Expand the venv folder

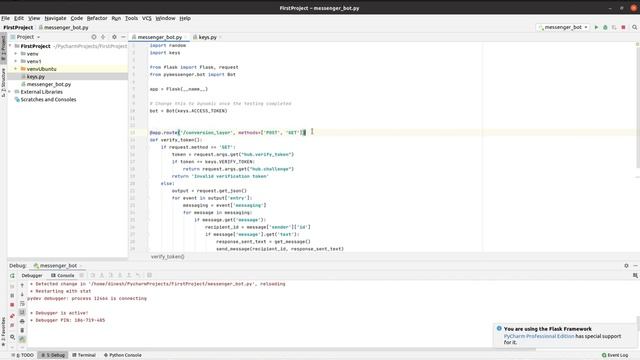(x=16, y=54)
